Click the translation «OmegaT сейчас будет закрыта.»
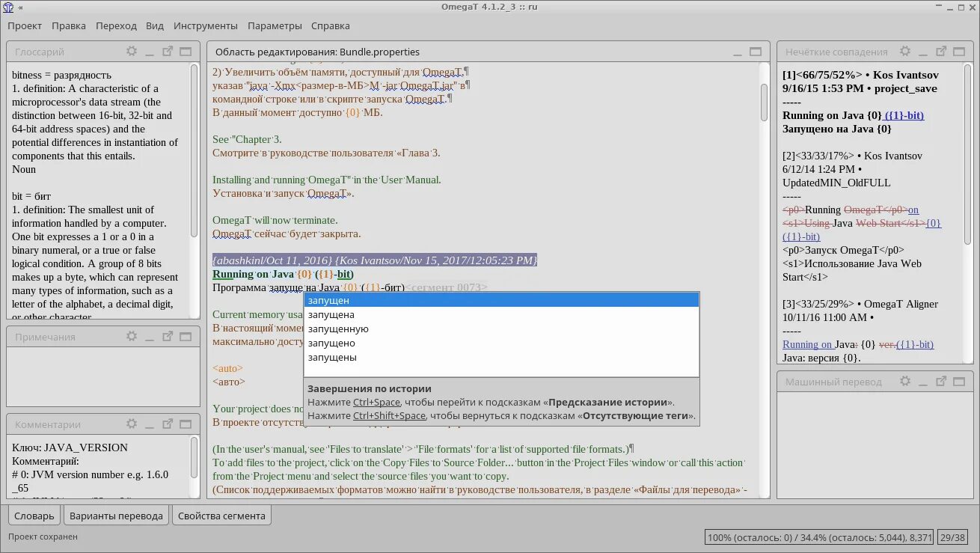 click(287, 233)
